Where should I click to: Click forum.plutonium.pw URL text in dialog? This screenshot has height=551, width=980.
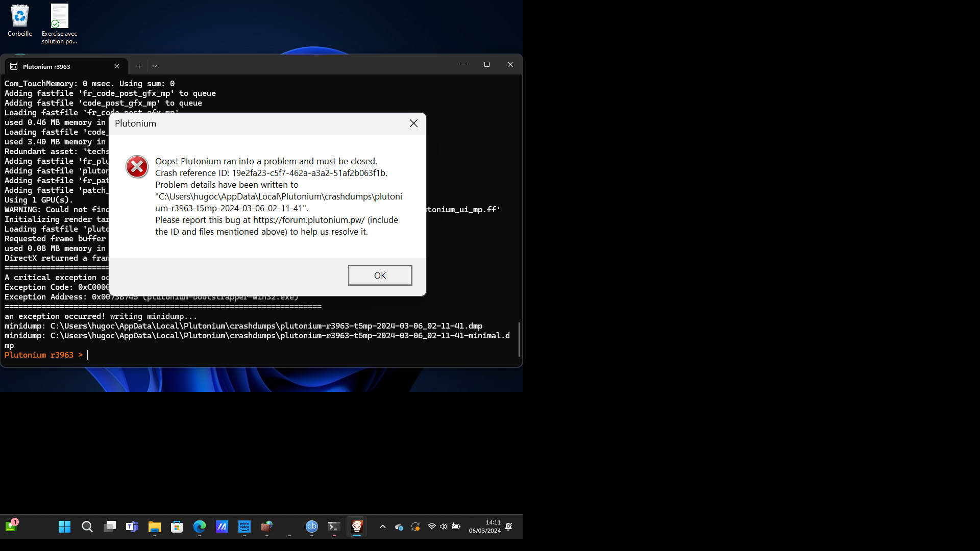click(309, 220)
